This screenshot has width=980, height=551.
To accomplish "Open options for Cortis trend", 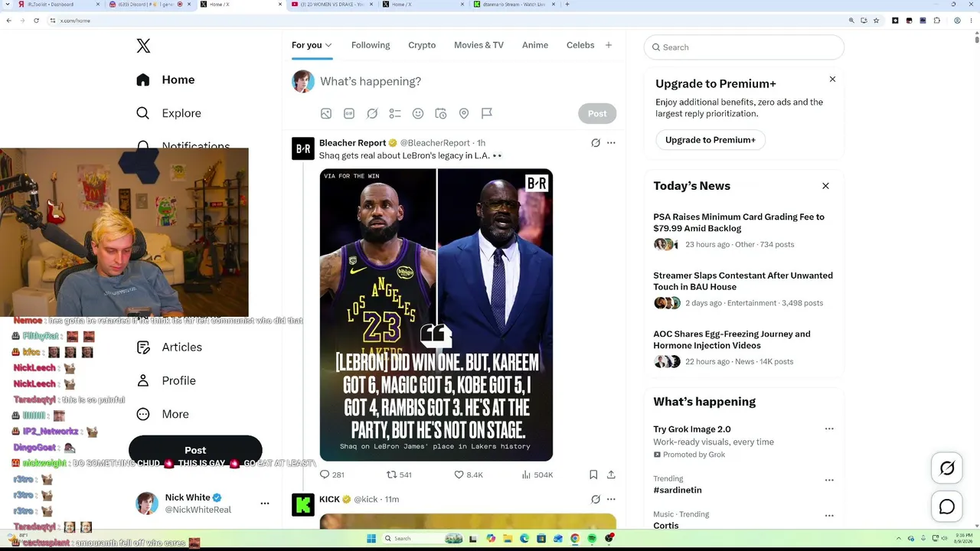I will (x=829, y=515).
